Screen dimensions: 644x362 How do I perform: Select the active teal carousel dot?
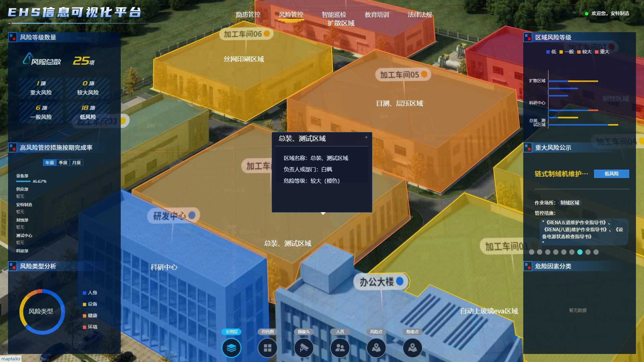pos(580,252)
